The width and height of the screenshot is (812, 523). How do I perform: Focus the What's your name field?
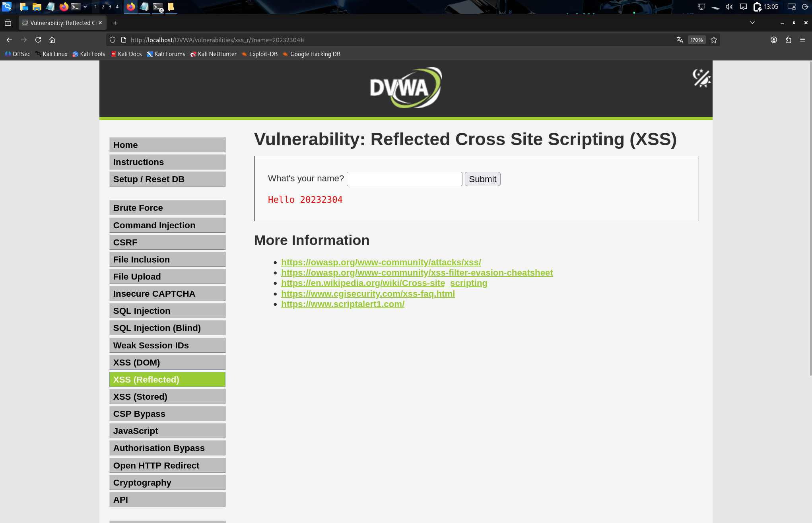[404, 179]
